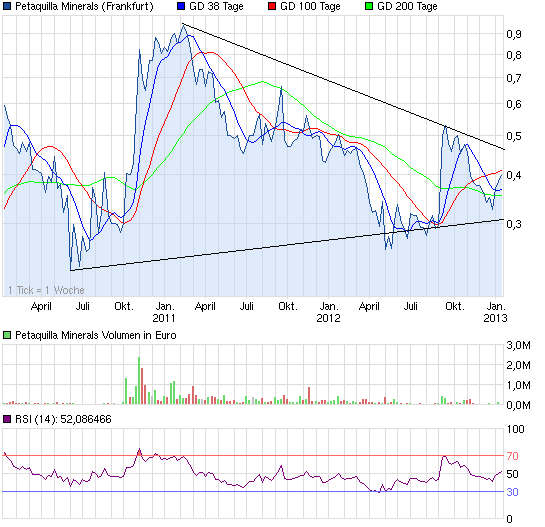Click the 1,0M volume axis value
This screenshot has height=527, width=545.
pos(518,385)
